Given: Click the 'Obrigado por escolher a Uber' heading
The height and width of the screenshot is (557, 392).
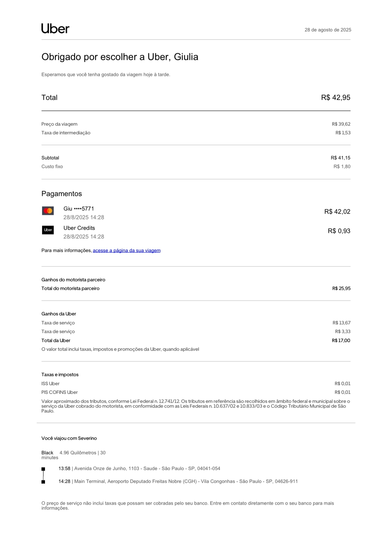Looking at the screenshot, I should coord(120,57).
